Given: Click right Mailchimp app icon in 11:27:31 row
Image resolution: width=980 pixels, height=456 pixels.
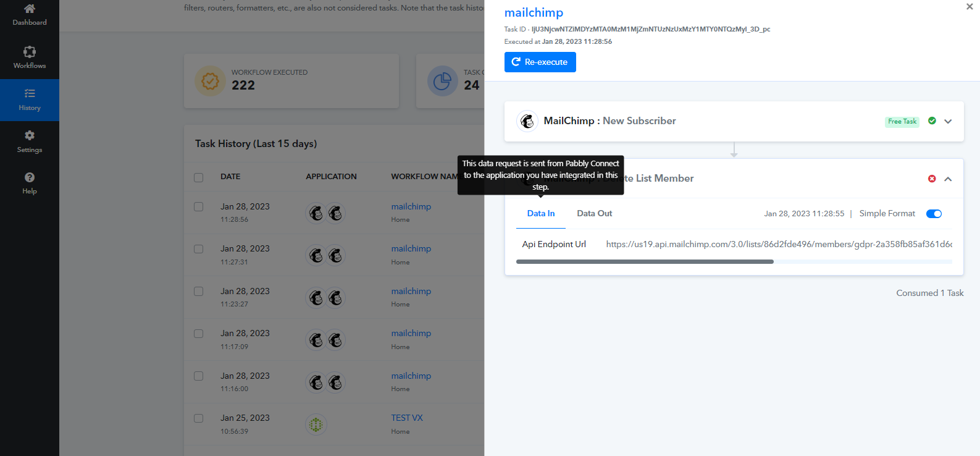Looking at the screenshot, I should click(335, 255).
